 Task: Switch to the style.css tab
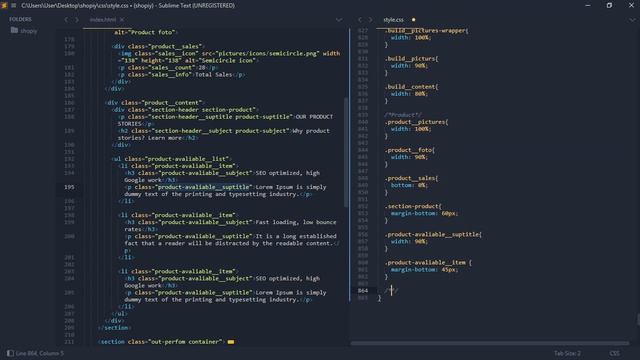coord(393,20)
